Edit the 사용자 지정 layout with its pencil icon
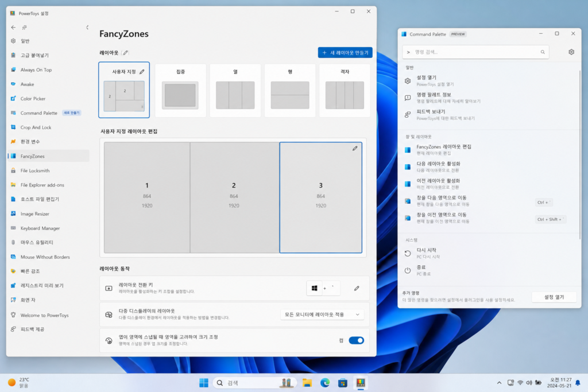The height and width of the screenshot is (392, 588). click(x=142, y=72)
